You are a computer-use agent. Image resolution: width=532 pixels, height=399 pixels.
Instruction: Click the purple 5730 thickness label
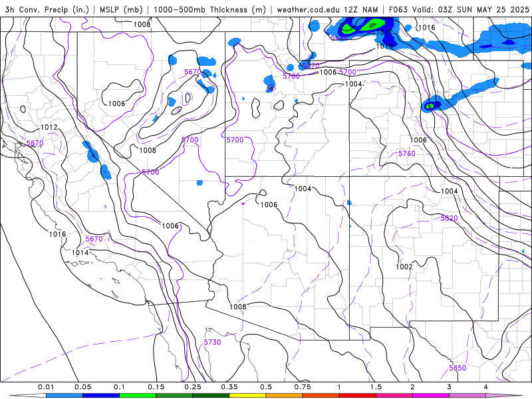[x=212, y=342]
